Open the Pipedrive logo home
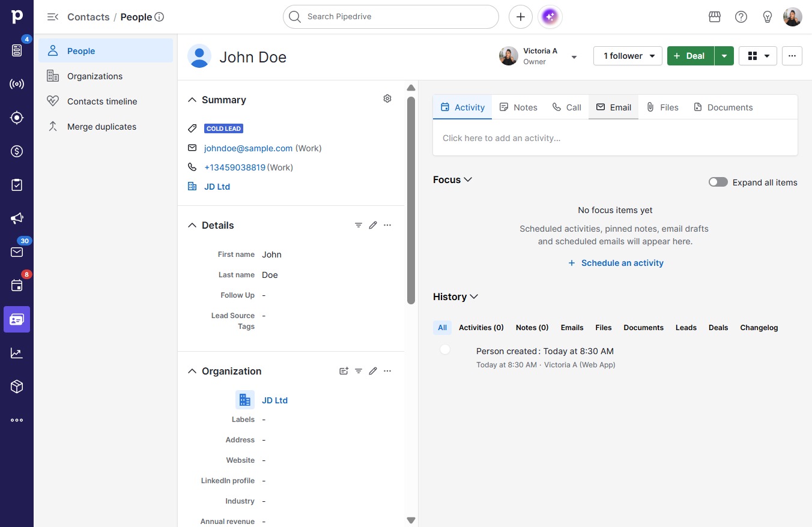812x527 pixels. tap(17, 17)
